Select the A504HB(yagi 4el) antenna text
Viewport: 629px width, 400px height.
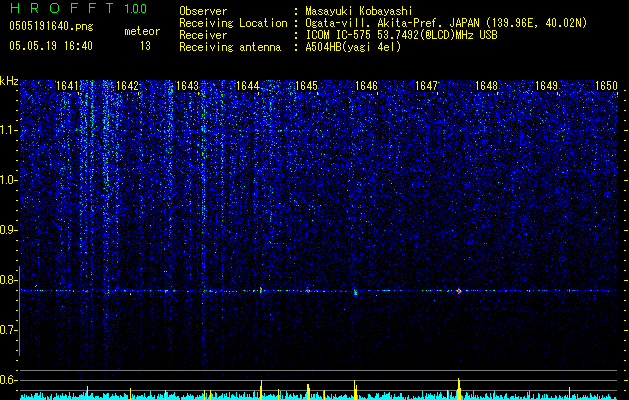353,47
